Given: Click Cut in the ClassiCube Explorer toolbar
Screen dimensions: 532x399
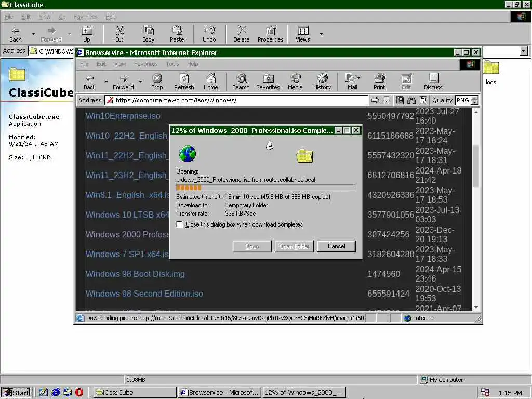Looking at the screenshot, I should point(119,34).
